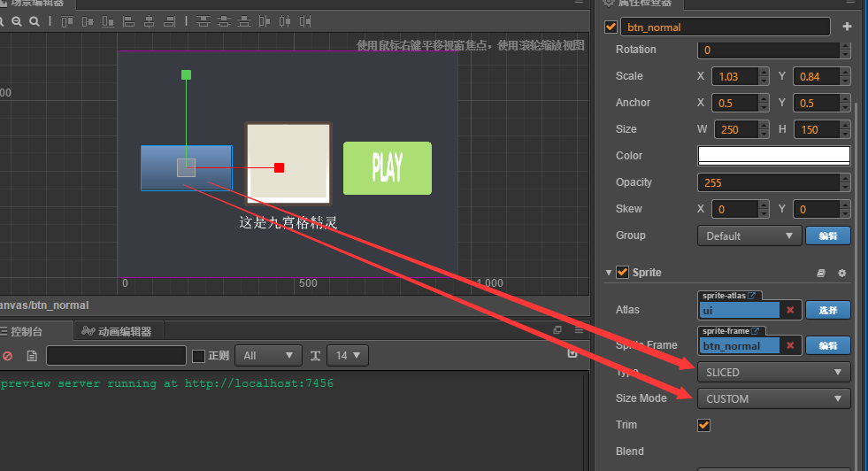
Task: Disable the Sprite component checkbox
Action: [x=622, y=272]
